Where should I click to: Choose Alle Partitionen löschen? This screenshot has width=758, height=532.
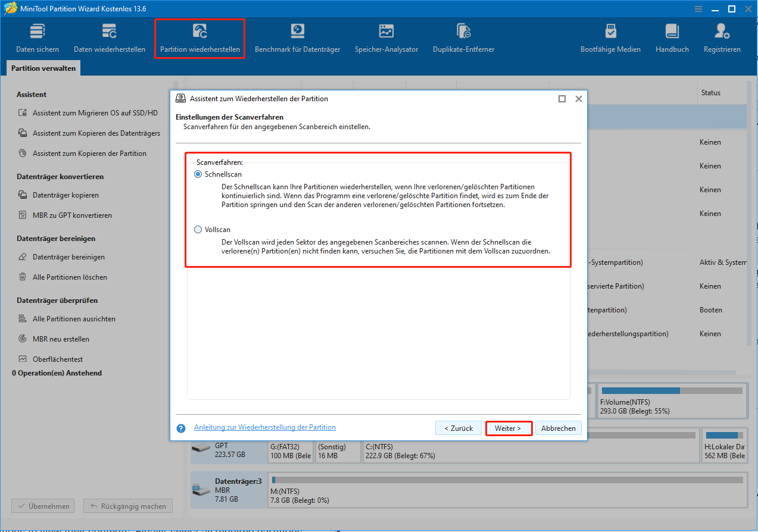point(63,277)
